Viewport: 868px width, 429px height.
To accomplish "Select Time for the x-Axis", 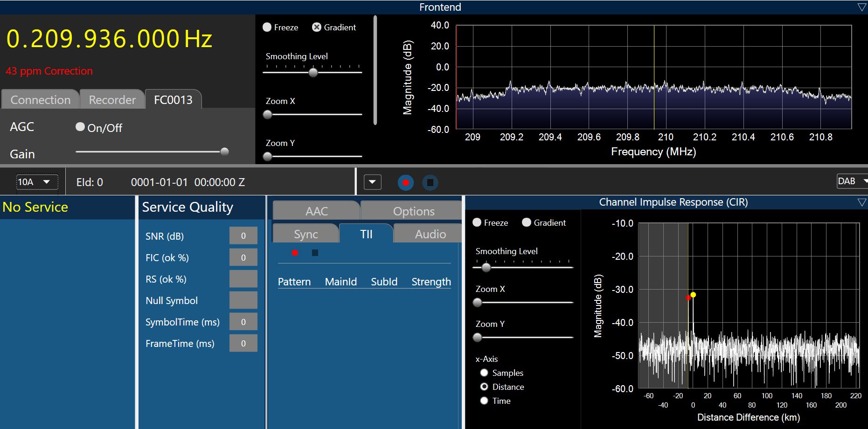I will (x=484, y=401).
